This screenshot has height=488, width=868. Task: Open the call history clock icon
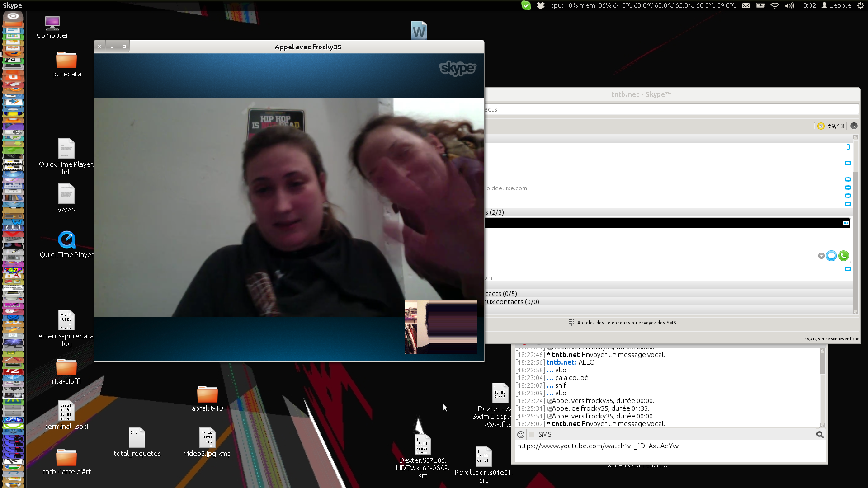(854, 126)
